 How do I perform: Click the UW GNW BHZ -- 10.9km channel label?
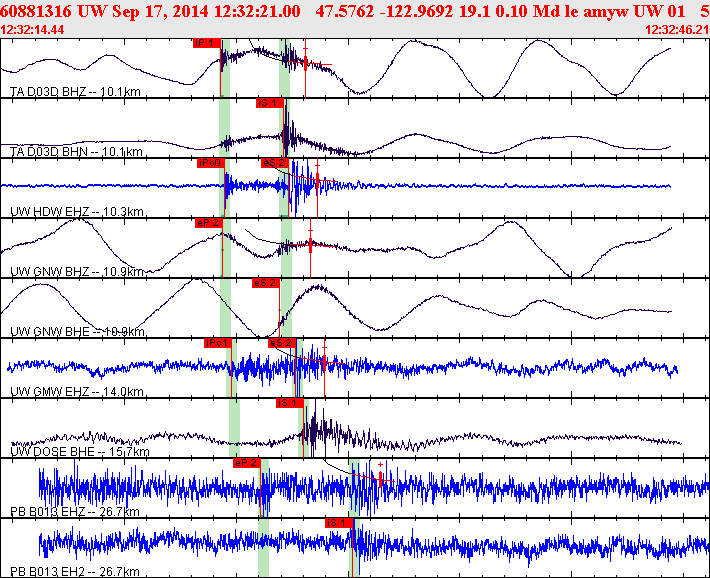point(77,272)
